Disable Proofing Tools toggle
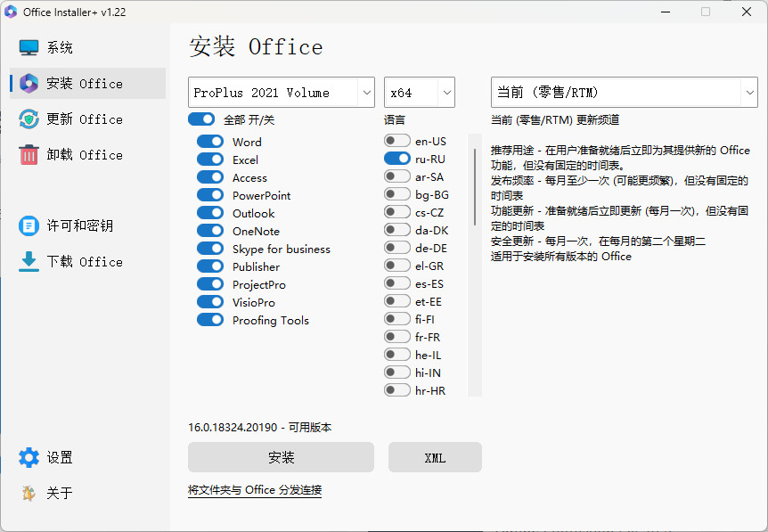This screenshot has height=532, width=768. (x=210, y=320)
